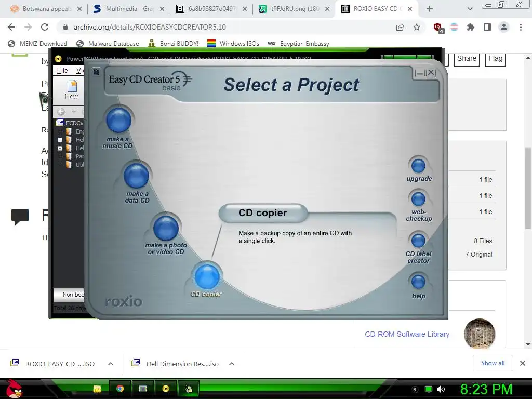
Task: Open the web-checkup blue button
Action: pyautogui.click(x=418, y=199)
